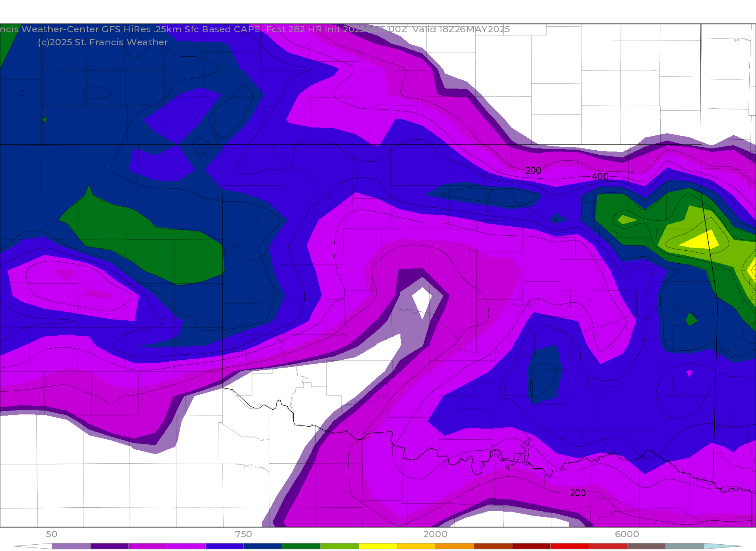Choose the lime green legend swatch

coord(339,546)
